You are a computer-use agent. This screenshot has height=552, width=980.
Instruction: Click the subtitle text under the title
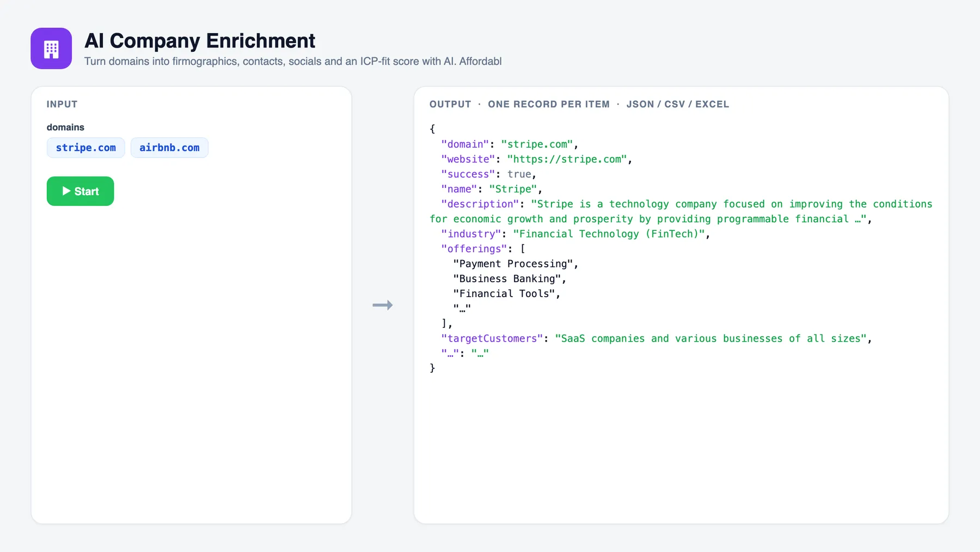[x=293, y=62]
